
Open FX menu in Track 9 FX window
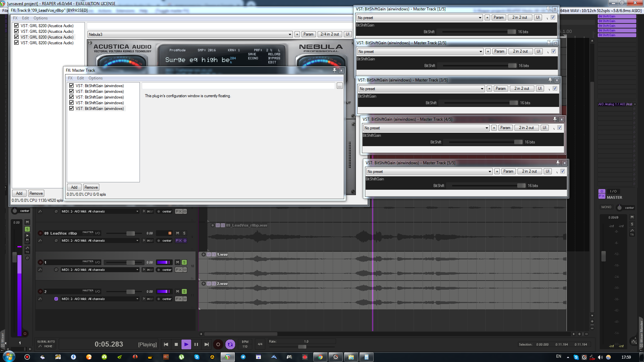tap(15, 18)
